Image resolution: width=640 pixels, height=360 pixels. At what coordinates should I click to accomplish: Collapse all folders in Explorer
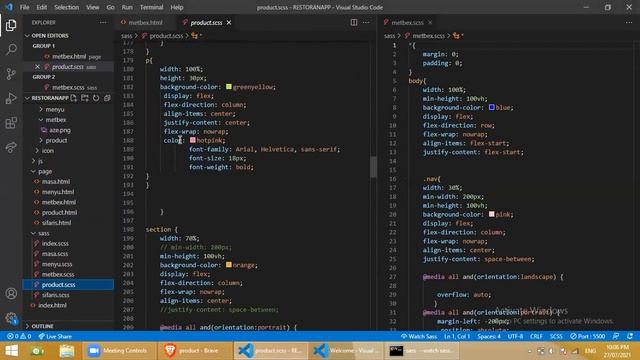(107, 98)
